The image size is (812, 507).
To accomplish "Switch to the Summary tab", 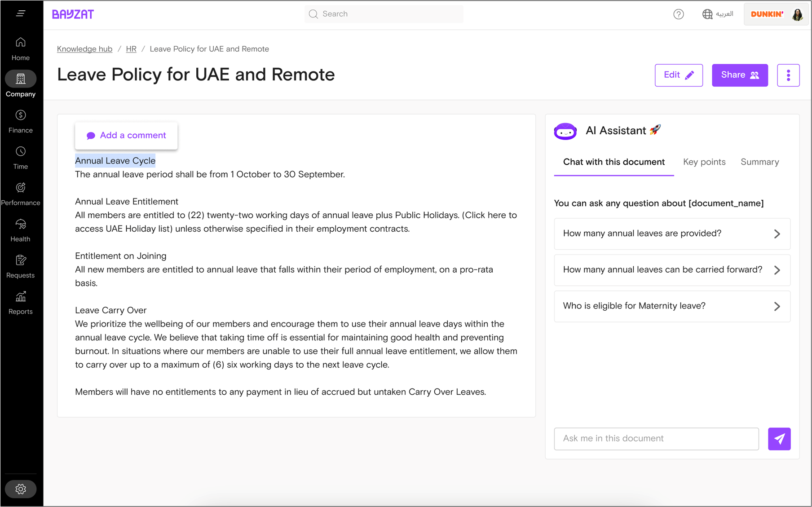I will [759, 162].
